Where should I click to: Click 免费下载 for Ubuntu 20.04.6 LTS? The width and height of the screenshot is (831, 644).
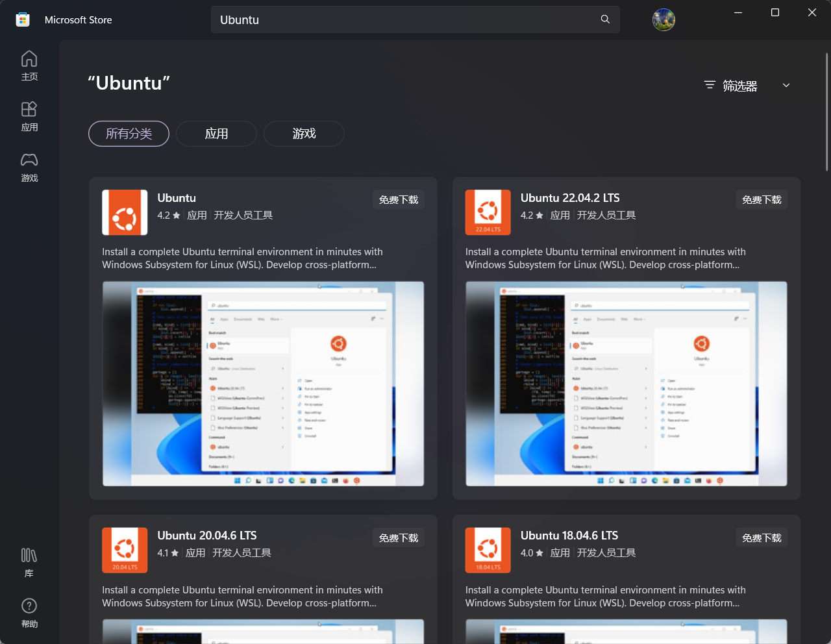point(399,538)
